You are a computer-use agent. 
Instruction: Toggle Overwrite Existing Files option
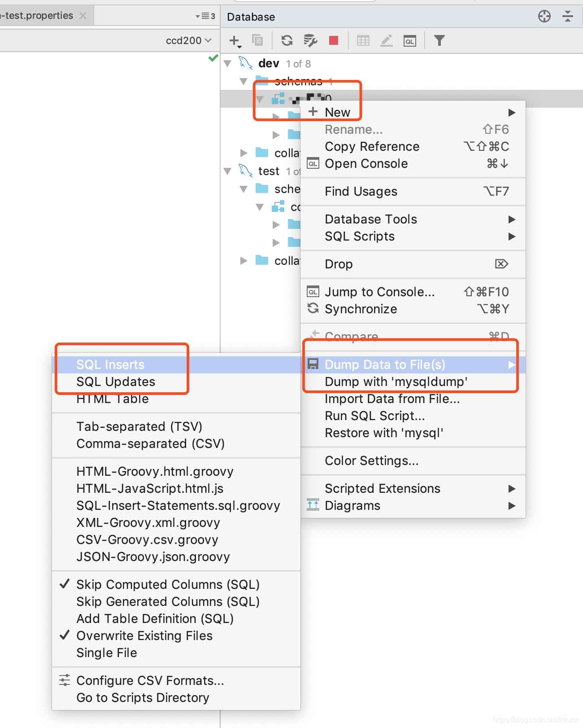[176, 636]
